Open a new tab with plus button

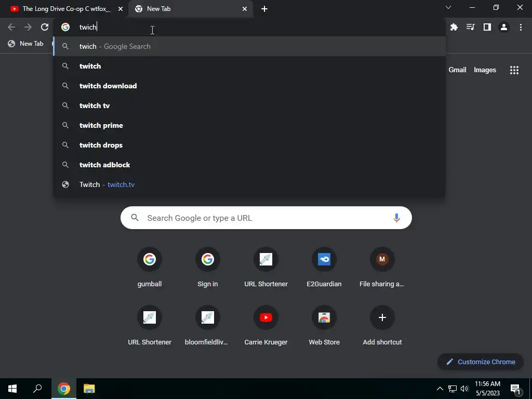(x=264, y=9)
